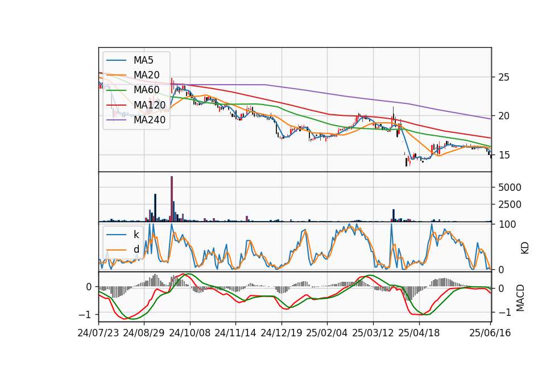This screenshot has height=392, width=546.
Task: Click the left MACD axis value −1
Action: pyautogui.click(x=85, y=314)
